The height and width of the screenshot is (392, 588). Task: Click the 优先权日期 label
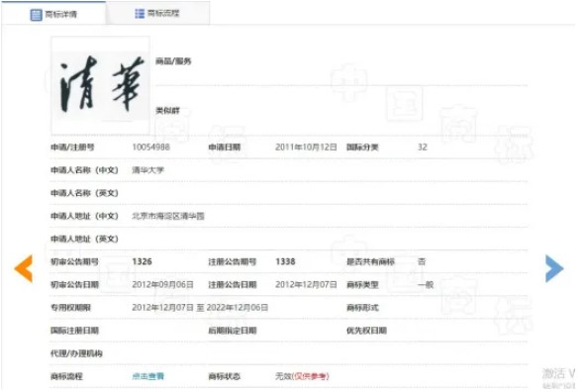(366, 331)
